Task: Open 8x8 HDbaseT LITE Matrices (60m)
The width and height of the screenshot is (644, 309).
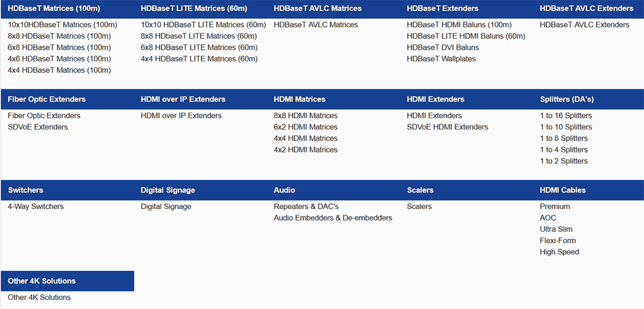Action: click(199, 36)
